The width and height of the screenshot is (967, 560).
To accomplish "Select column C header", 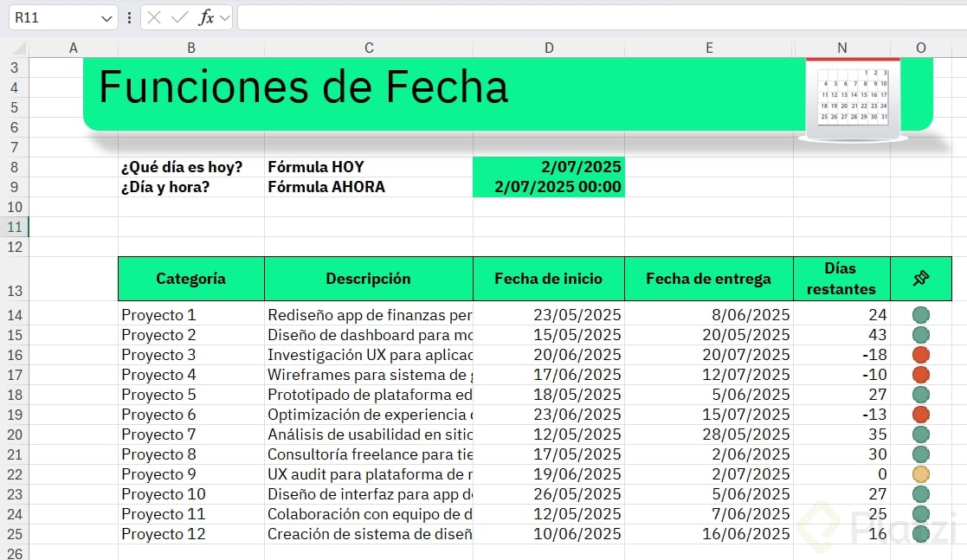I will click(369, 48).
